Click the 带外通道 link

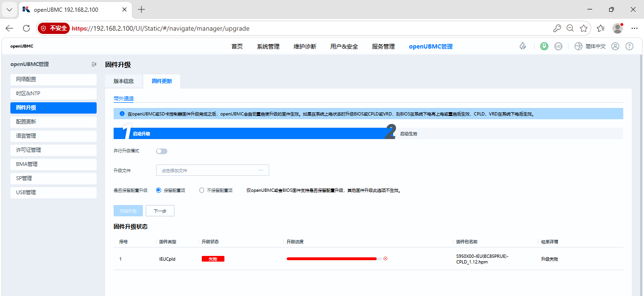pos(124,99)
